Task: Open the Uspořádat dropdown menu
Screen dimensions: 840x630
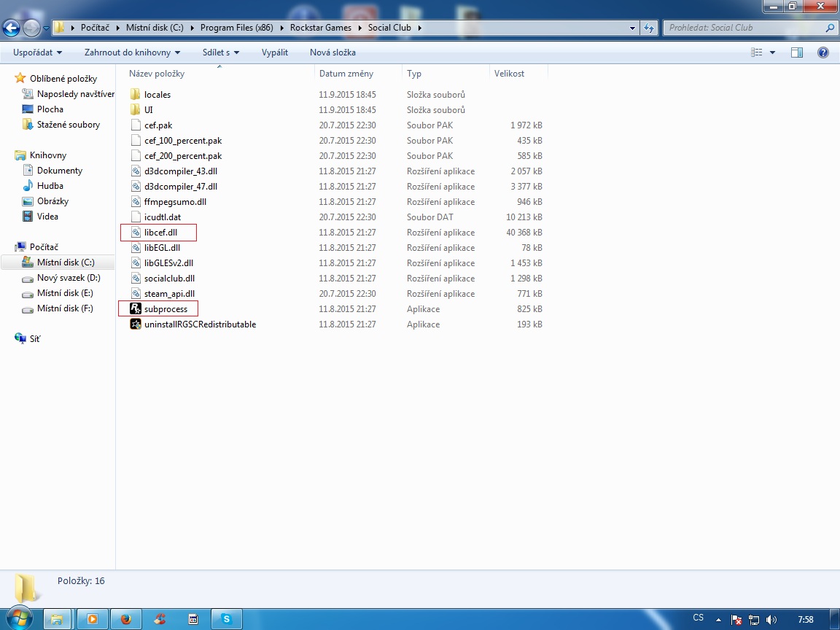Action: coord(37,52)
